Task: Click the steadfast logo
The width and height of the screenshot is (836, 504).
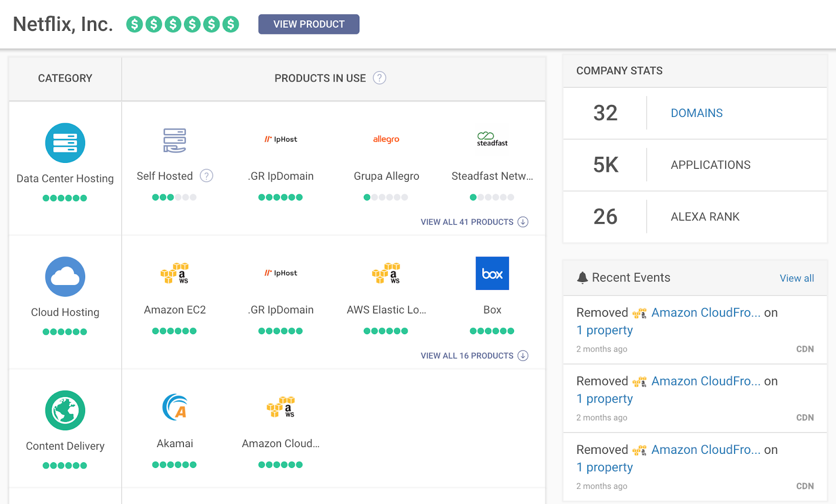Action: (x=492, y=139)
